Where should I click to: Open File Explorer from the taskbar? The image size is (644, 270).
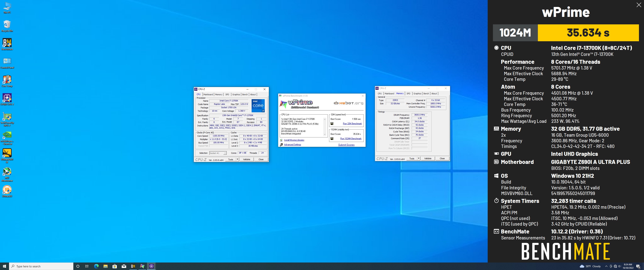[106, 266]
